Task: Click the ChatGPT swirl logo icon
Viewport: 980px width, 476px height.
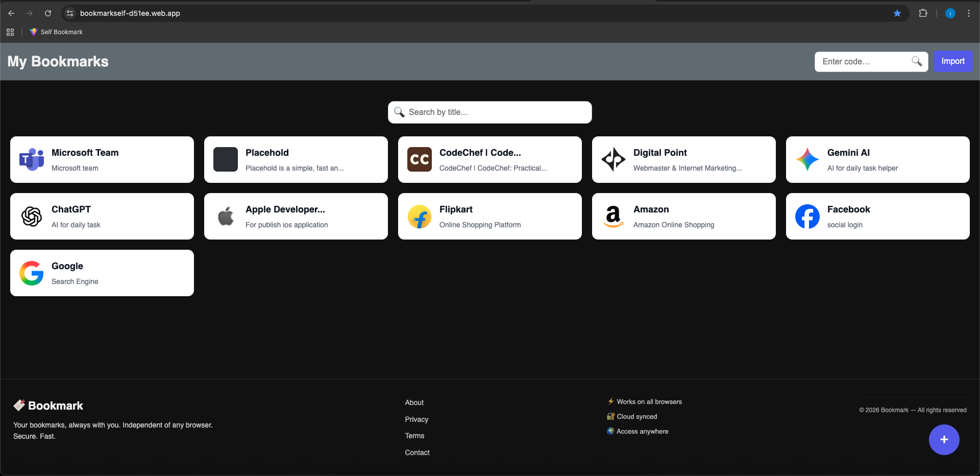Action: [32, 216]
